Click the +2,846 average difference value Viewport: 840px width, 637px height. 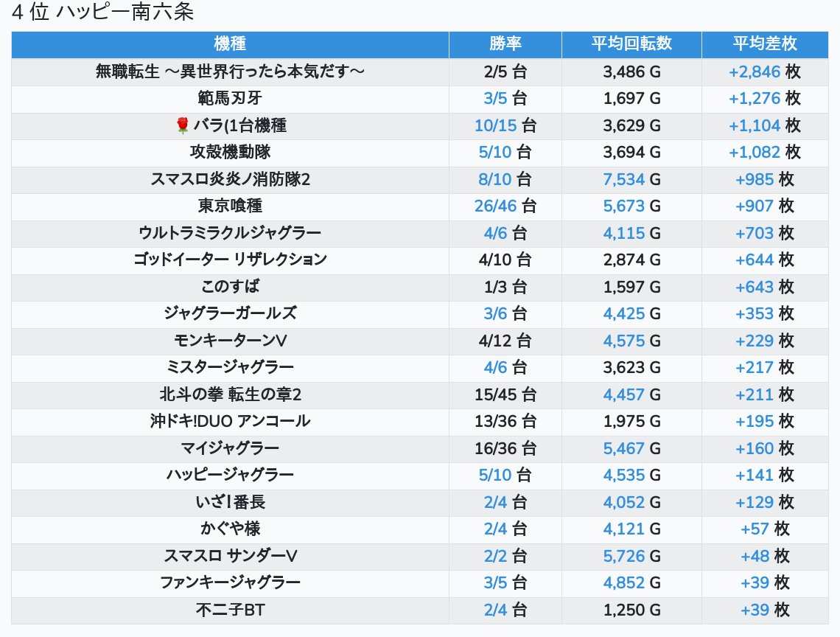(x=754, y=72)
